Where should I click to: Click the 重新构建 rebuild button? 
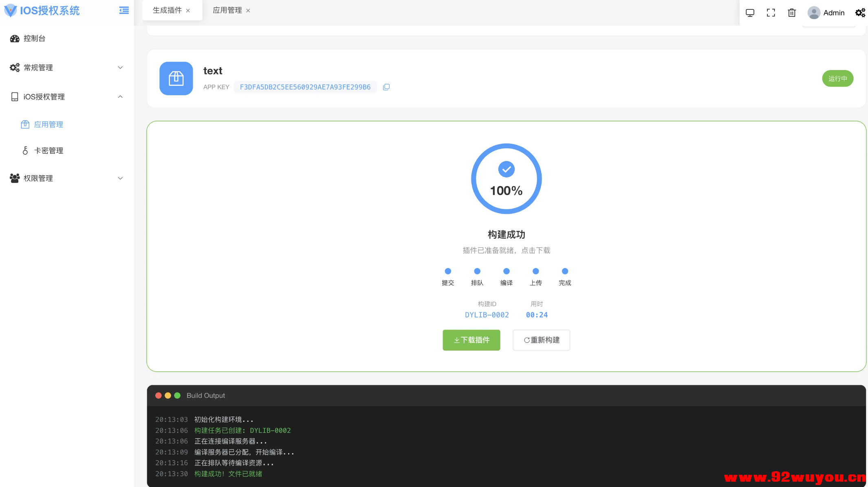541,340
